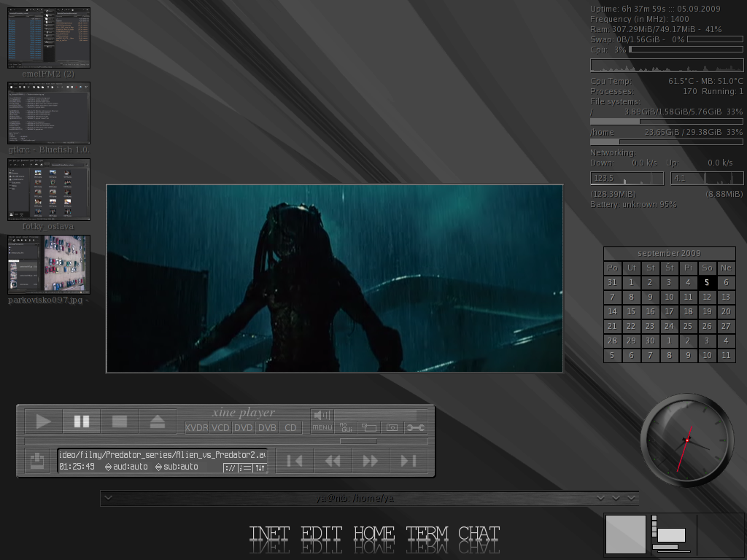Click the CPU usage history graph

[667, 65]
